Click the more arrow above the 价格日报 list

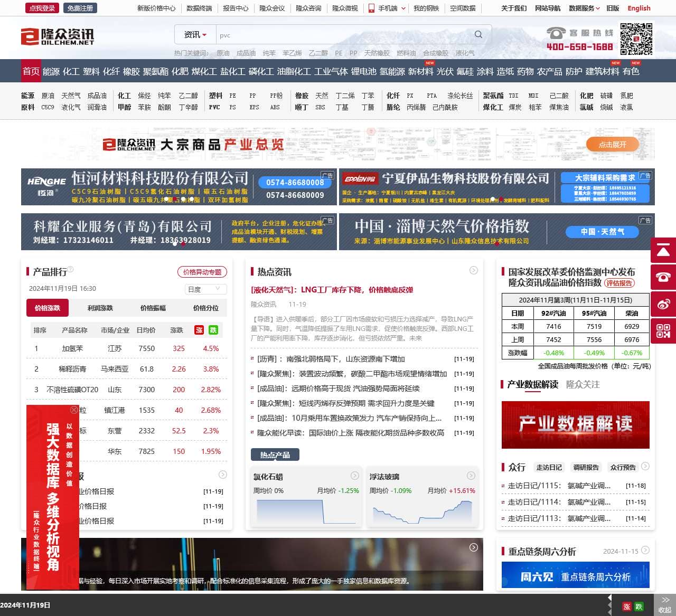tap(223, 475)
